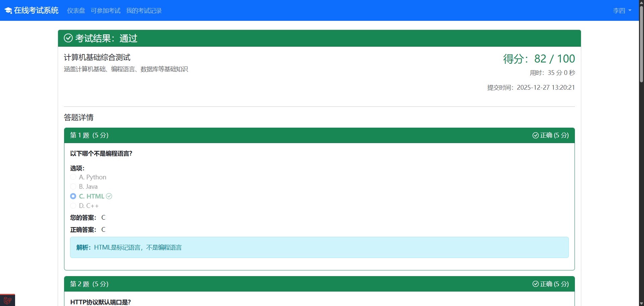Click the description starting with 涵盖计算机基础
Screen dimensions: 644x306
click(126, 69)
